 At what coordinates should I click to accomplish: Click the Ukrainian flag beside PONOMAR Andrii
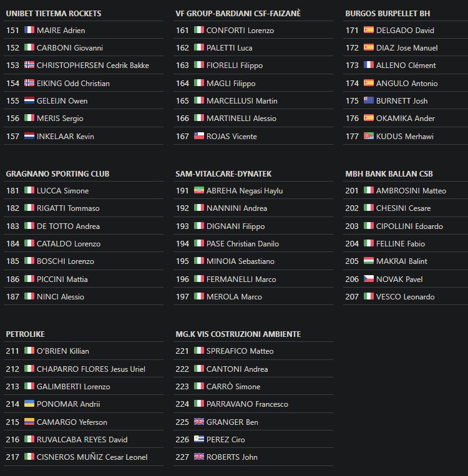click(29, 403)
